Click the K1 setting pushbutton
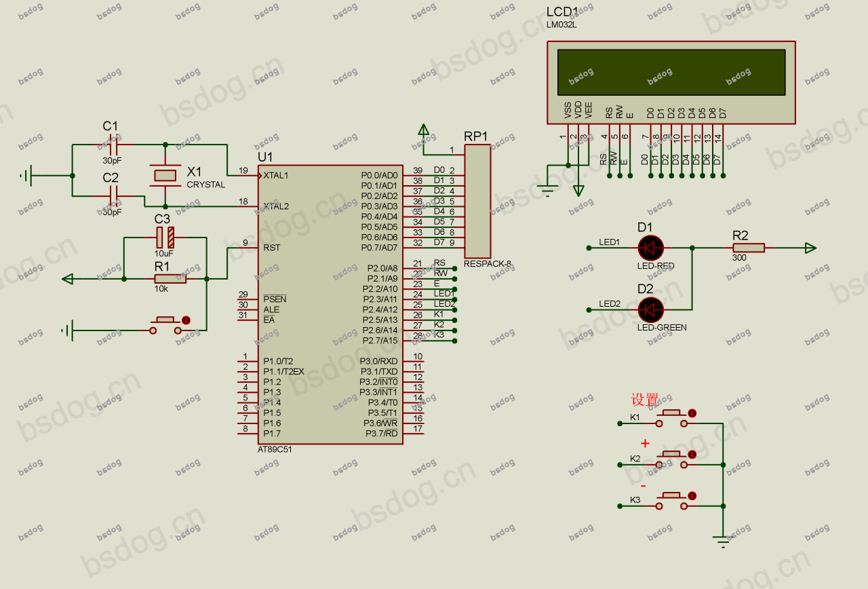868x589 pixels. 673,419
